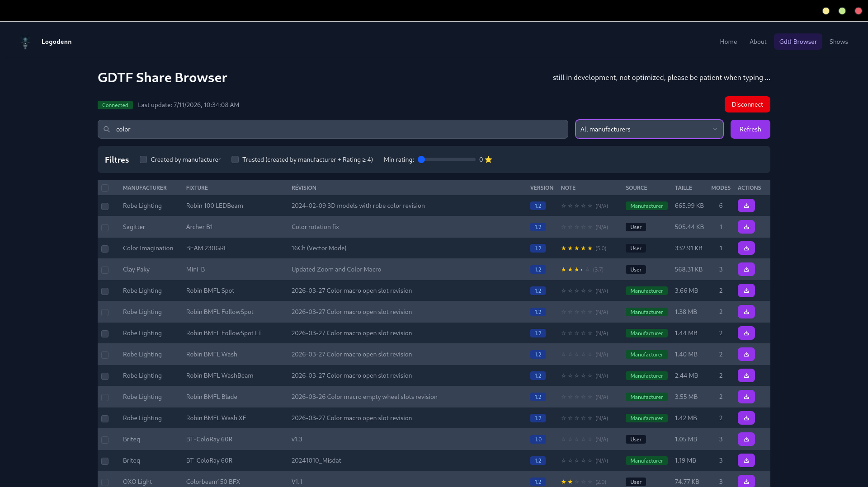Adjust the Min rating slider handle

tap(421, 159)
